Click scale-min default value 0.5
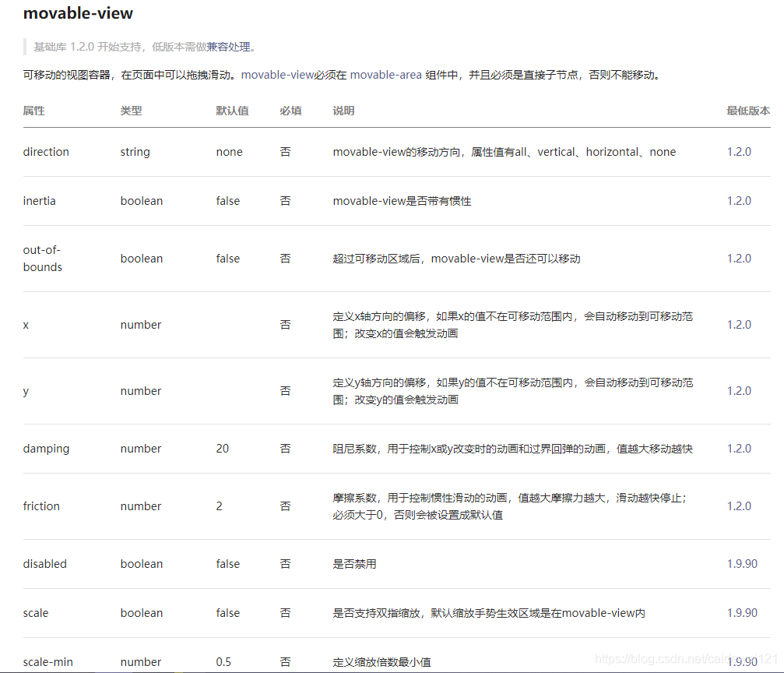The width and height of the screenshot is (784, 673). coord(223,661)
